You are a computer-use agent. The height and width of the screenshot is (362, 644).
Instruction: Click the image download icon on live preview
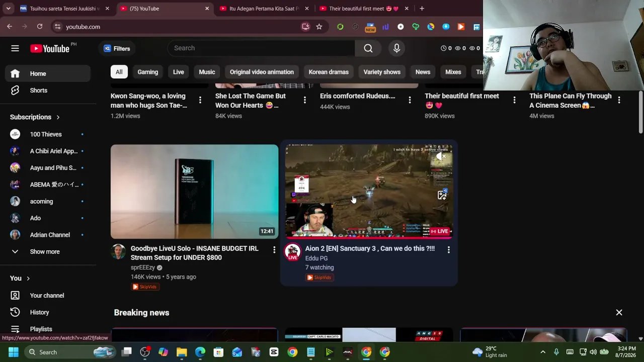(x=442, y=195)
